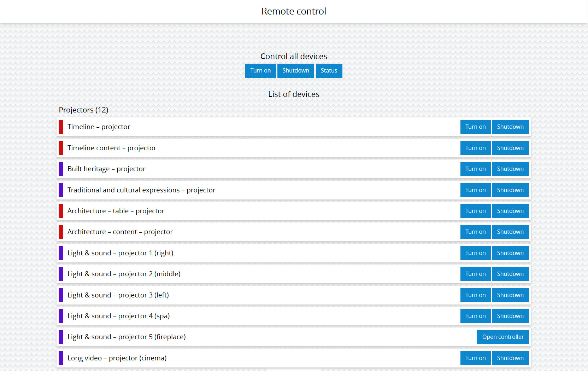The width and height of the screenshot is (588, 371).
Task: Select 'Timeline – projector' device name
Action: click(99, 127)
